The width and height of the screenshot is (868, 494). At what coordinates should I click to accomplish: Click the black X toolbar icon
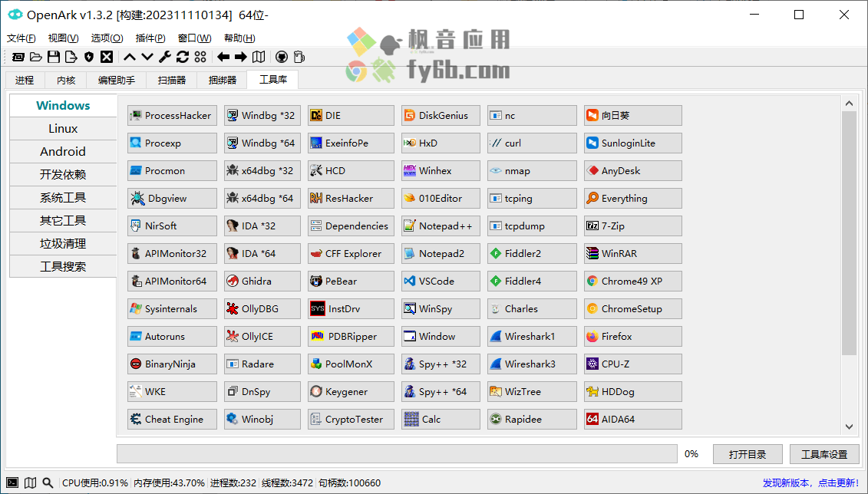coord(107,57)
